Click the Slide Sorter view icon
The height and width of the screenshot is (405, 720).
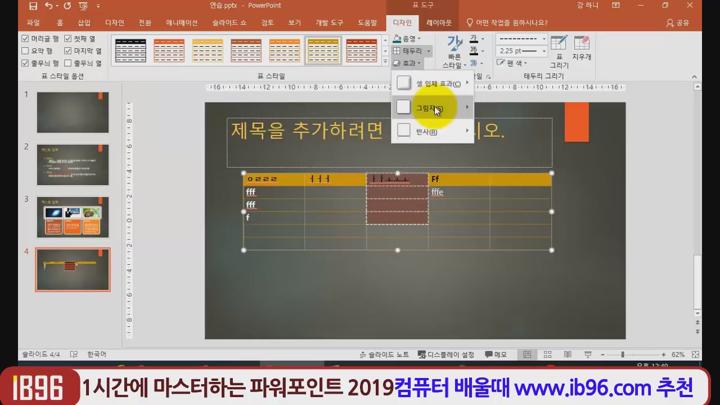click(547, 354)
